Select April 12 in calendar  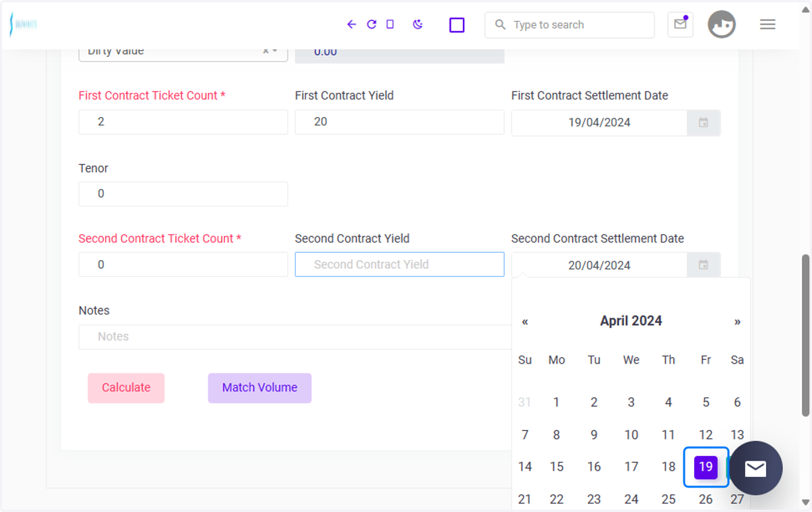706,435
